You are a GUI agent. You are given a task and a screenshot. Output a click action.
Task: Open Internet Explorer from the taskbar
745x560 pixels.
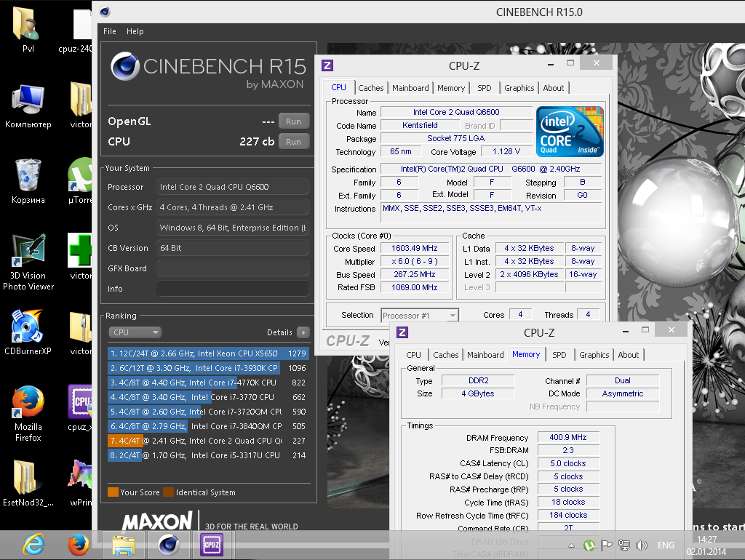click(33, 545)
